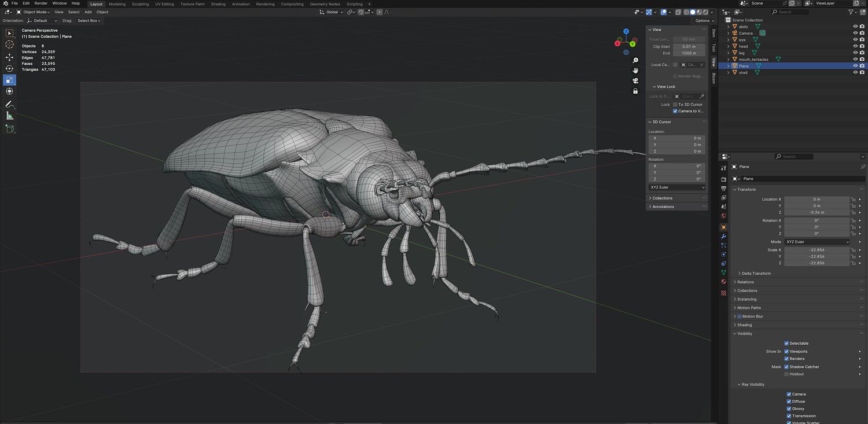Uncheck Show In Viewports checkbox
This screenshot has height=424, width=868.
coord(786,352)
